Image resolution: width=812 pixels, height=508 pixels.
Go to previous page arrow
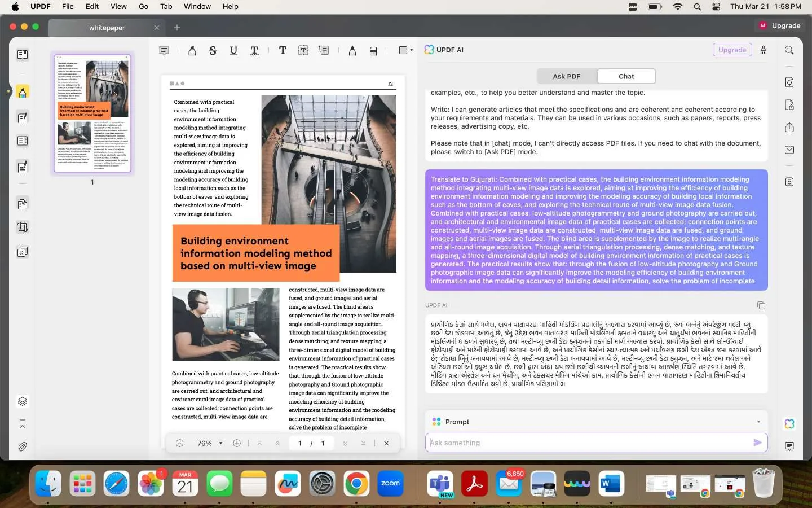tap(277, 443)
